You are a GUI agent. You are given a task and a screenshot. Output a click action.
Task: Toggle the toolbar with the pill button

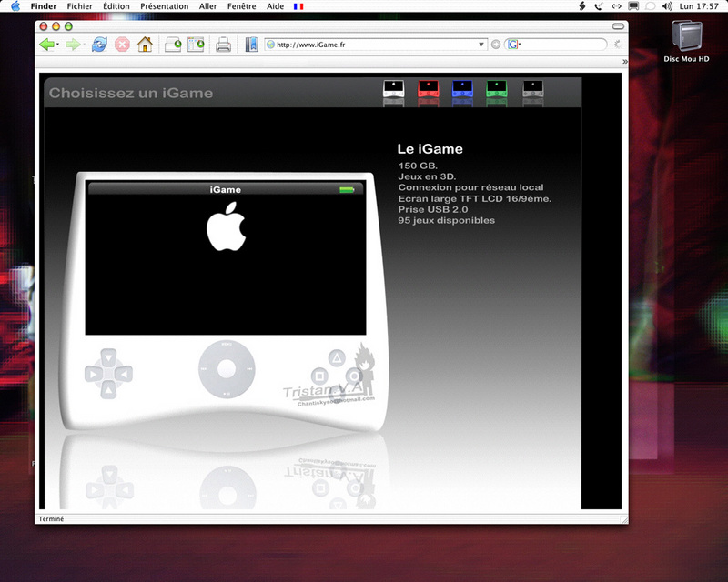click(x=618, y=26)
